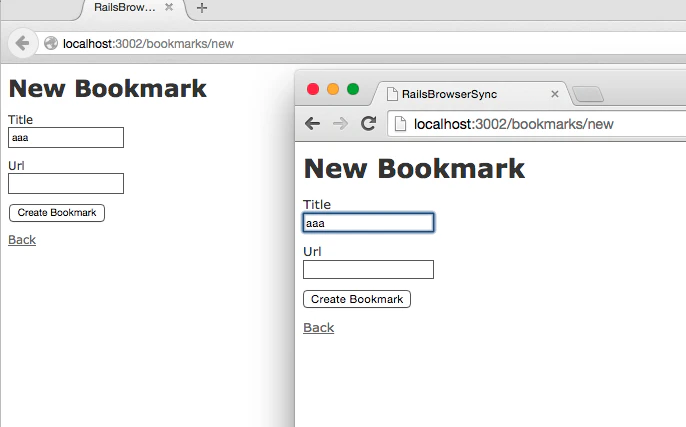Click the page icon in the Chrome address bar

tap(400, 124)
